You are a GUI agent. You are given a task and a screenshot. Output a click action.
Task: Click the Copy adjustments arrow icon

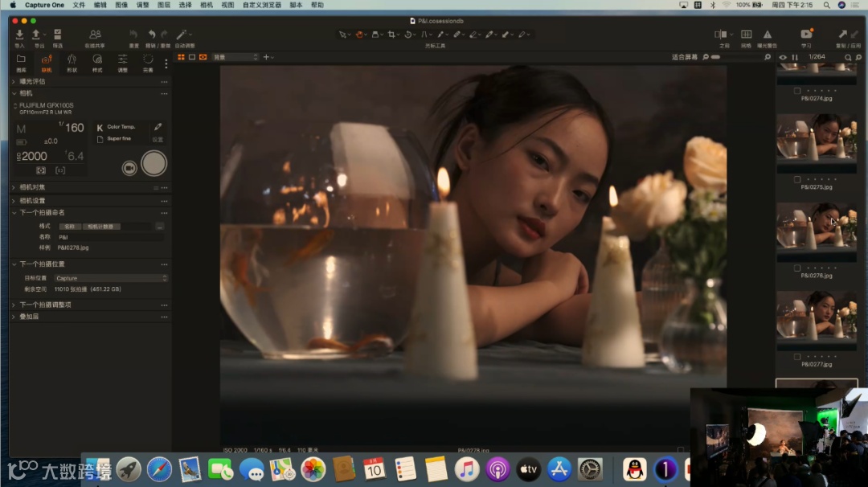click(842, 35)
